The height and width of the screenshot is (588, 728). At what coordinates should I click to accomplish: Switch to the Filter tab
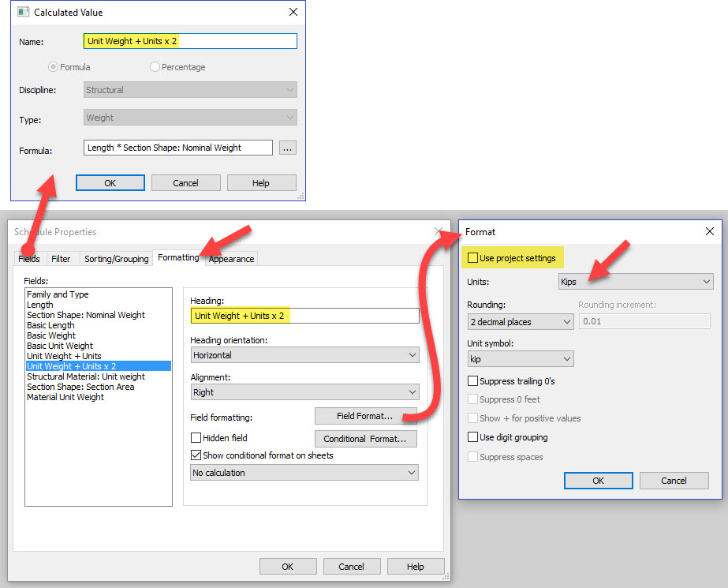63,258
